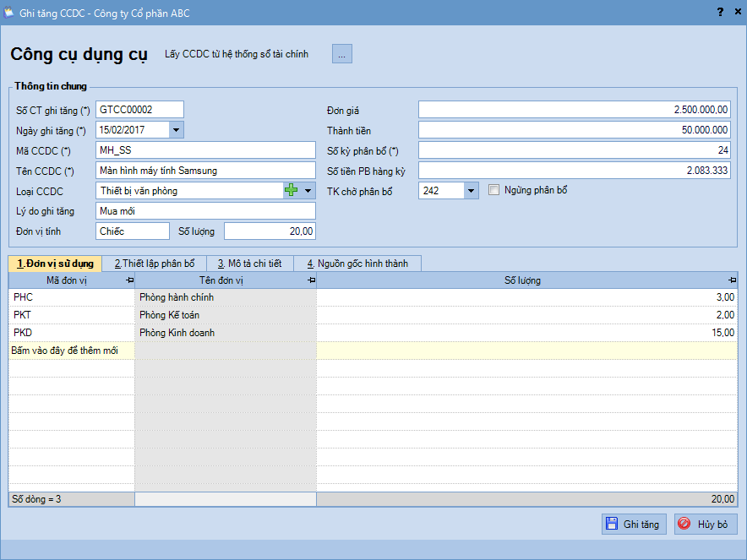Click the pin icon in Số lượng header
This screenshot has width=747, height=560.
point(732,280)
